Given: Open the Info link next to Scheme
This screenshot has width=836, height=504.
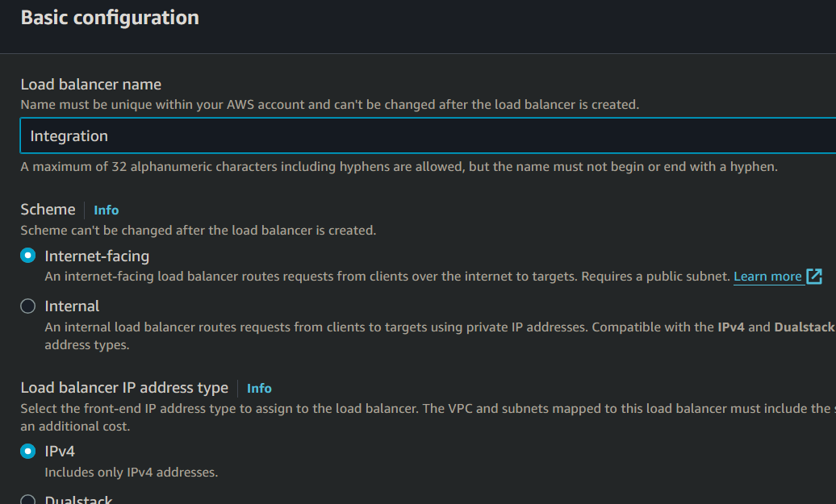Looking at the screenshot, I should tap(106, 210).
